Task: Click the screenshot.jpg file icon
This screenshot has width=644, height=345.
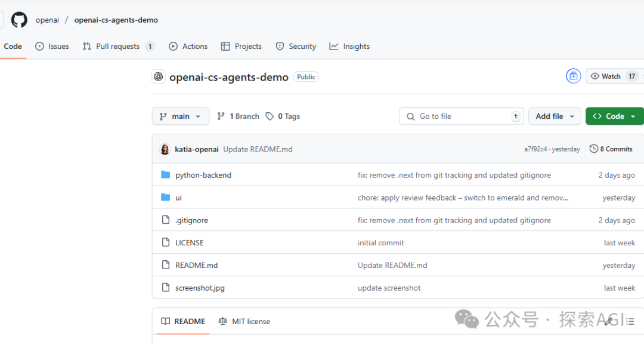Action: [166, 287]
